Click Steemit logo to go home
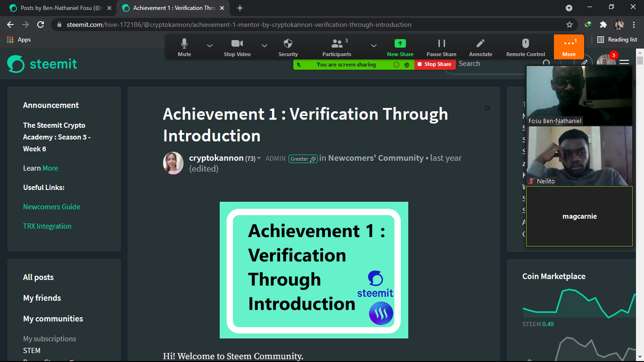Viewport: 644px width, 362px height. pyautogui.click(x=42, y=64)
